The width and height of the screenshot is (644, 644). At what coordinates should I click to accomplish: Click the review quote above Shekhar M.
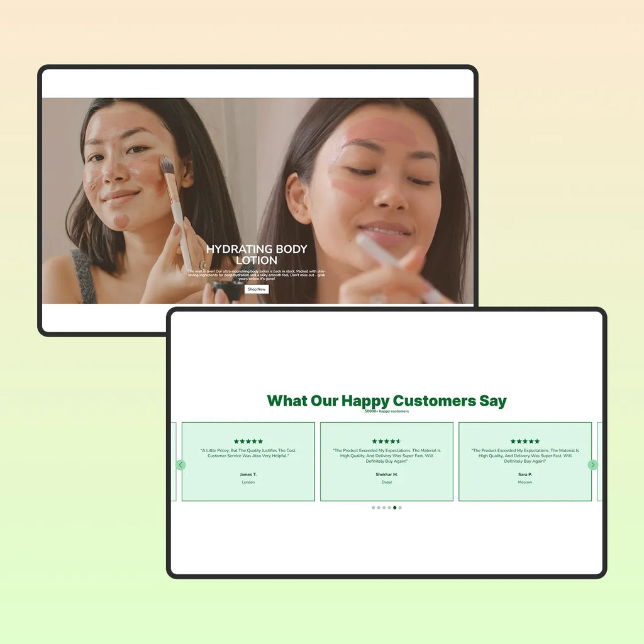pyautogui.click(x=387, y=456)
